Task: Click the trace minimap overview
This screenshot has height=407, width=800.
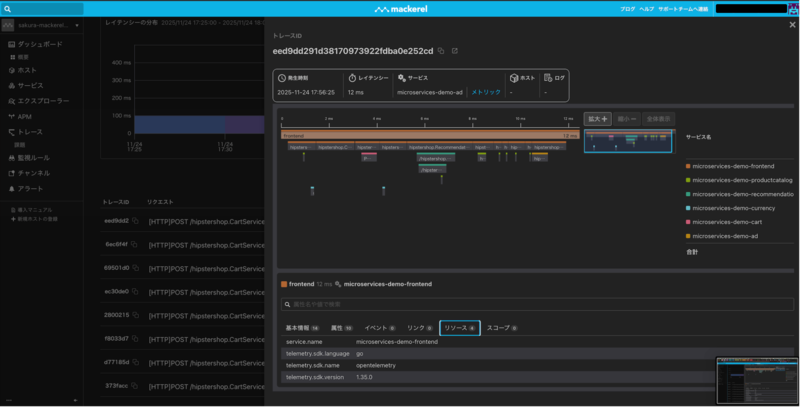Action: (x=630, y=141)
